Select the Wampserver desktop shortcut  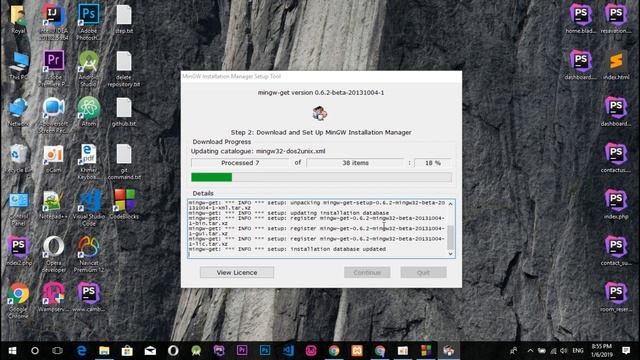coord(53,297)
